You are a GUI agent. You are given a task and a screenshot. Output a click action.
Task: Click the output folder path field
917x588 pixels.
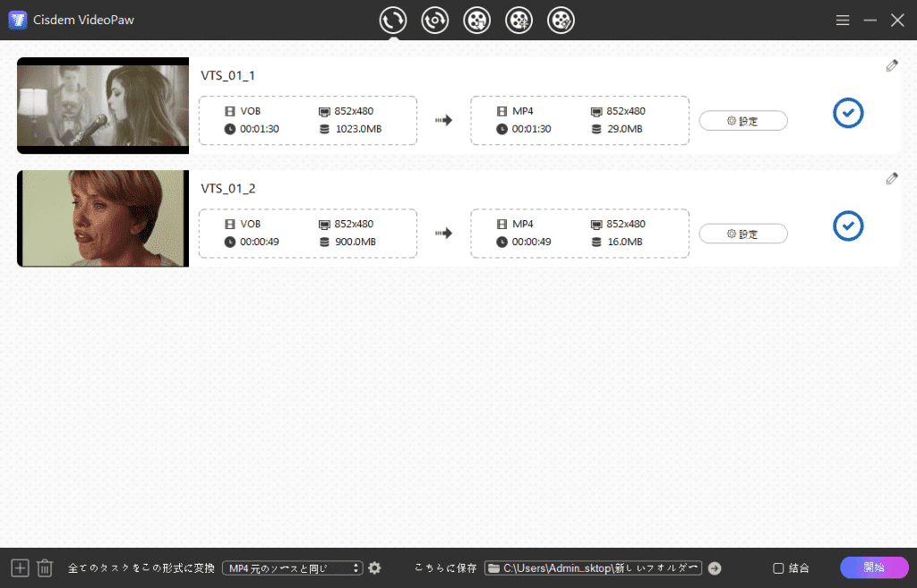[x=593, y=568]
